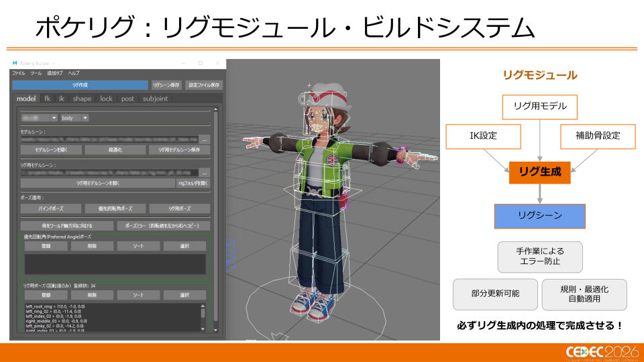This screenshot has height=362, width=644.
Task: Click the リグ用モデルシーン path field
Action: [109, 173]
